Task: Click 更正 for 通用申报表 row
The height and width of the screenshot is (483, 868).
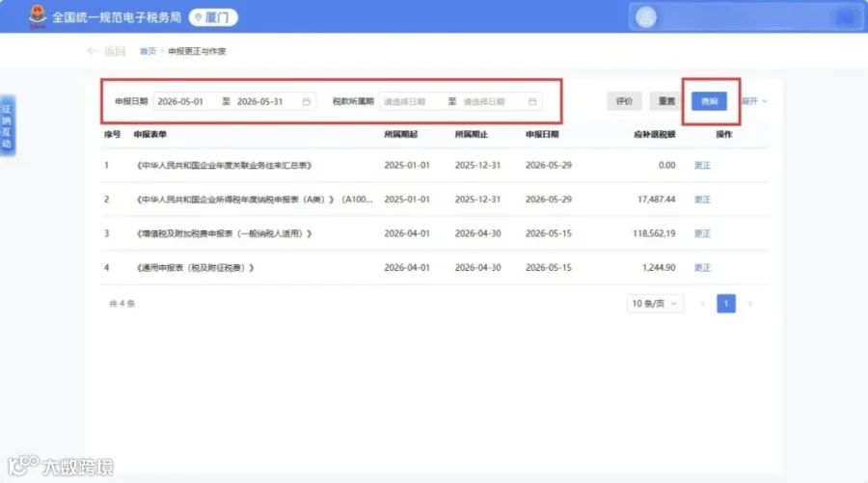Action: coord(702,268)
